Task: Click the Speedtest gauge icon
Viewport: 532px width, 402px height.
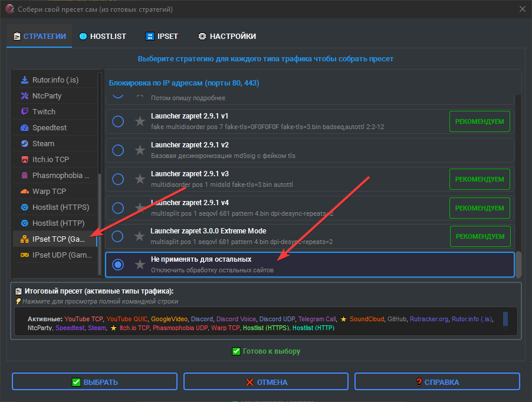Action: (x=25, y=128)
